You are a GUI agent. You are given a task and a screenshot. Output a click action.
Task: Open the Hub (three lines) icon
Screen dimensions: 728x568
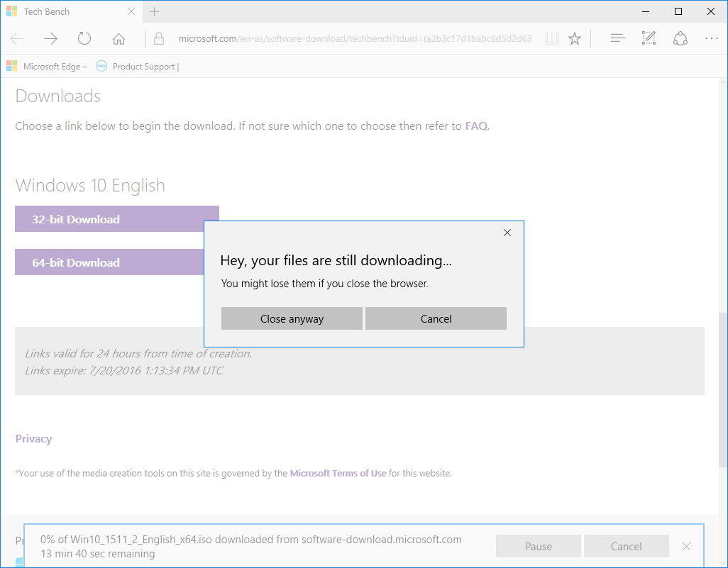click(x=617, y=38)
